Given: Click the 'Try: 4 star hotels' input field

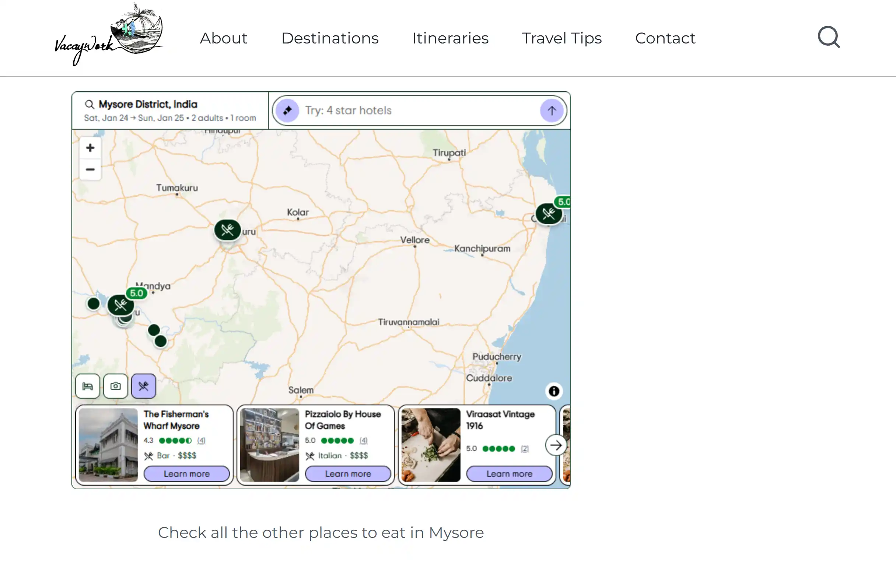Looking at the screenshot, I should 414,110.
